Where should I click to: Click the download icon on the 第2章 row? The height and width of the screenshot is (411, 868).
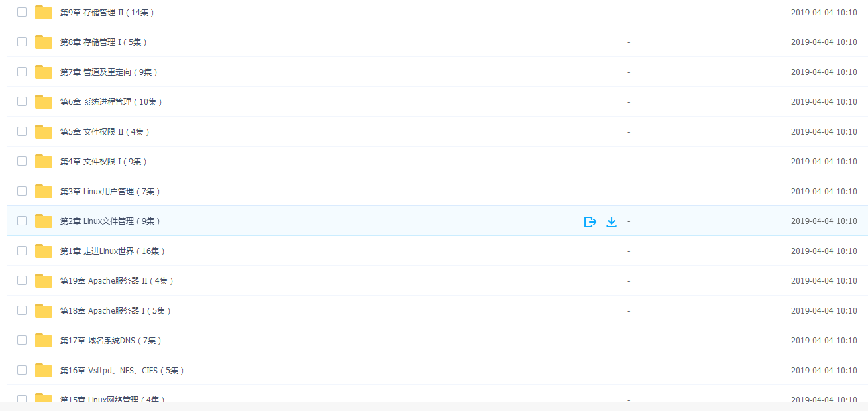pos(612,222)
